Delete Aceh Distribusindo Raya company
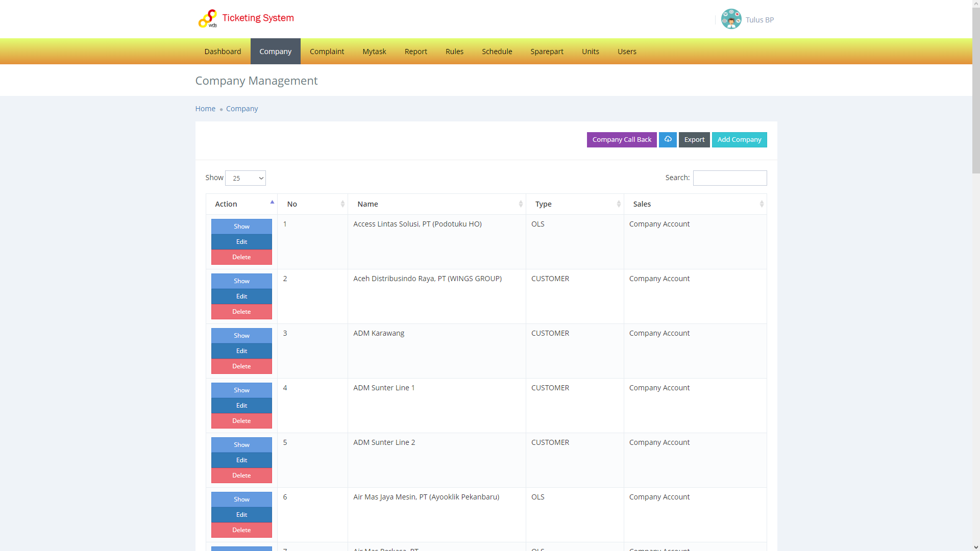The height and width of the screenshot is (551, 980). (x=241, y=312)
